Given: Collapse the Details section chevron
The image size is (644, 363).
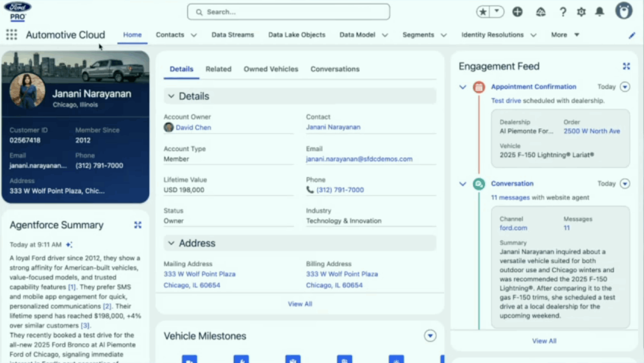Looking at the screenshot, I should point(171,96).
